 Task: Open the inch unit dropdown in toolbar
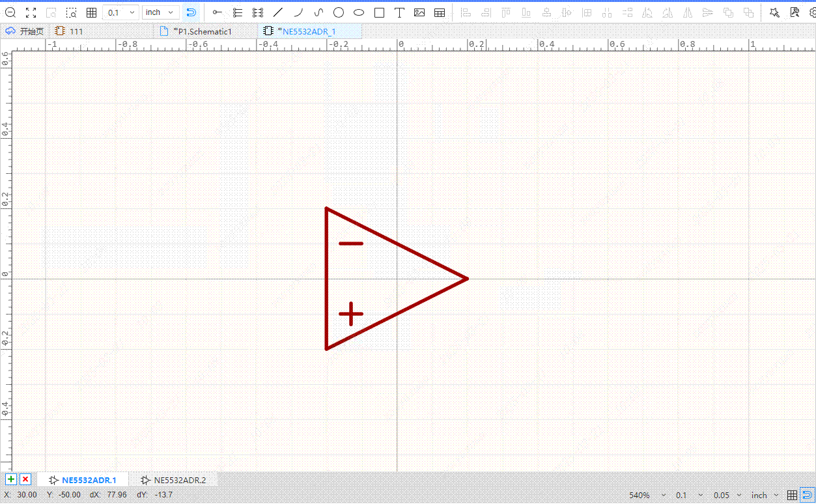[x=160, y=12]
